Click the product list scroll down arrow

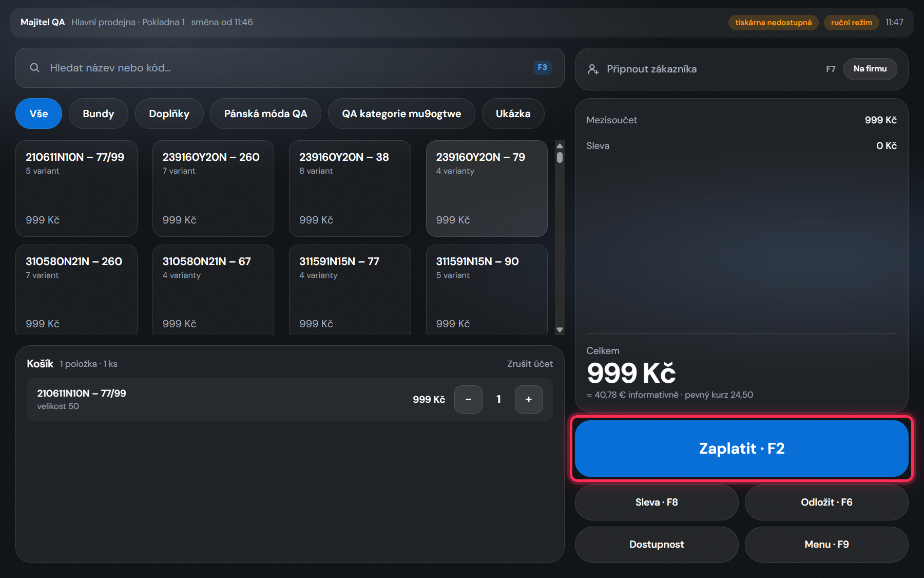(x=560, y=330)
